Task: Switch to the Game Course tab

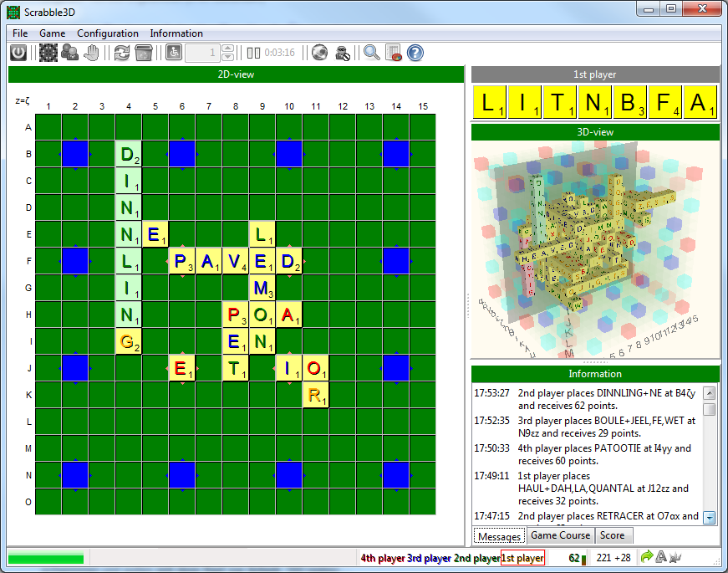Action: tap(560, 535)
